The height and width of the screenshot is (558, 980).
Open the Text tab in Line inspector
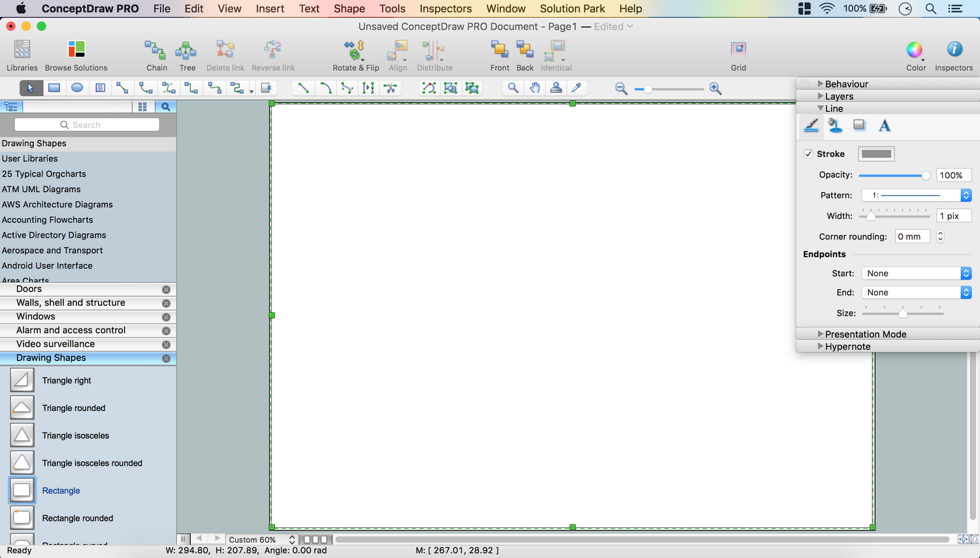(x=885, y=125)
